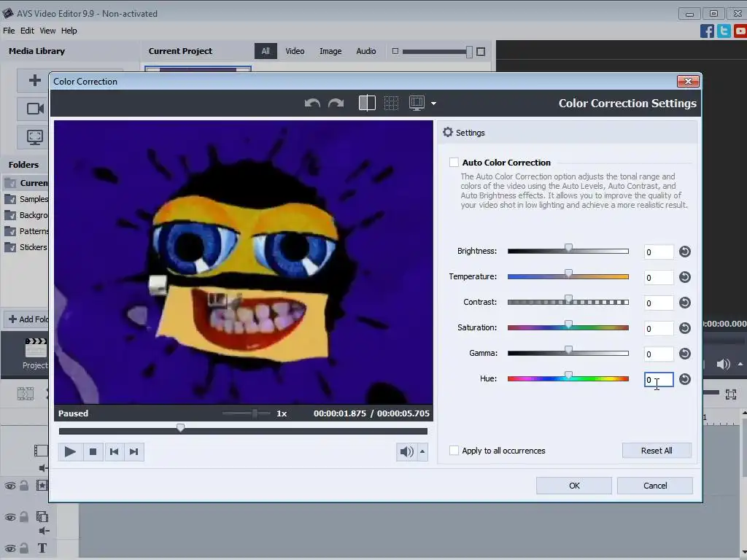Image resolution: width=747 pixels, height=560 pixels.
Task: Lock the text track
Action: pos(24,548)
